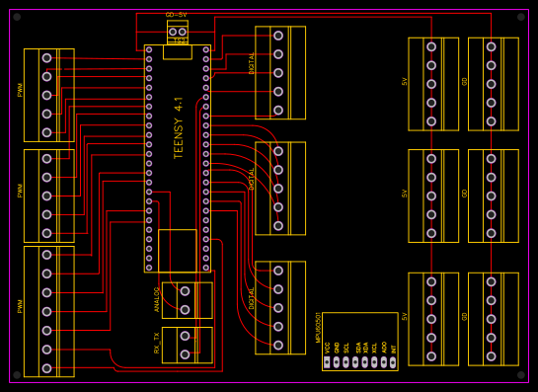Select the pad below the XCL label
This screenshot has height=392, width=538.
[374, 361]
